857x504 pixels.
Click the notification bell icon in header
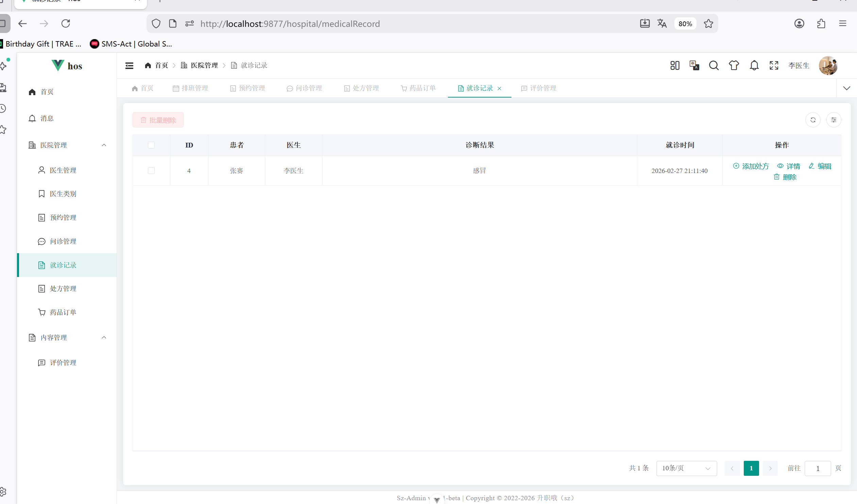point(754,65)
